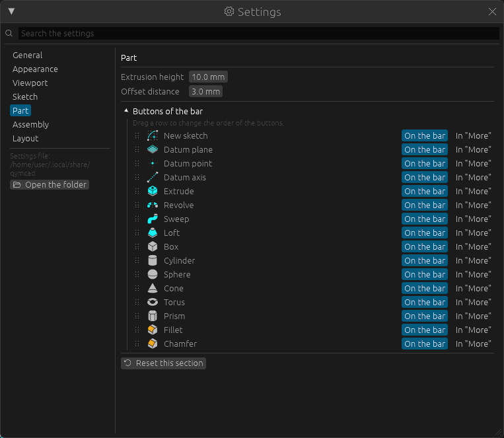Close the Settings window

click(x=492, y=12)
